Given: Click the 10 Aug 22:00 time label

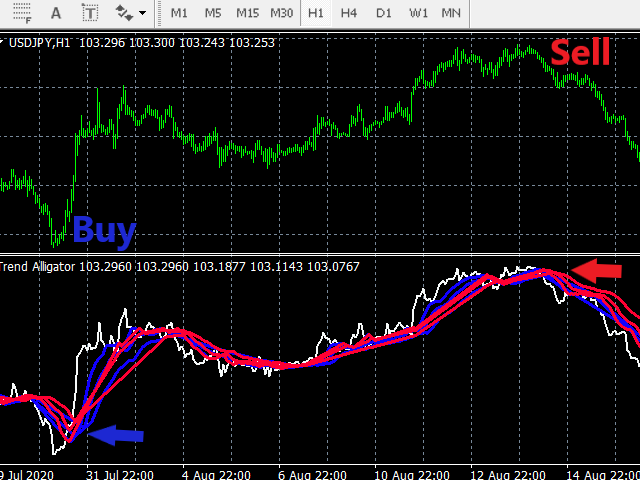Looking at the screenshot, I should (409, 475).
